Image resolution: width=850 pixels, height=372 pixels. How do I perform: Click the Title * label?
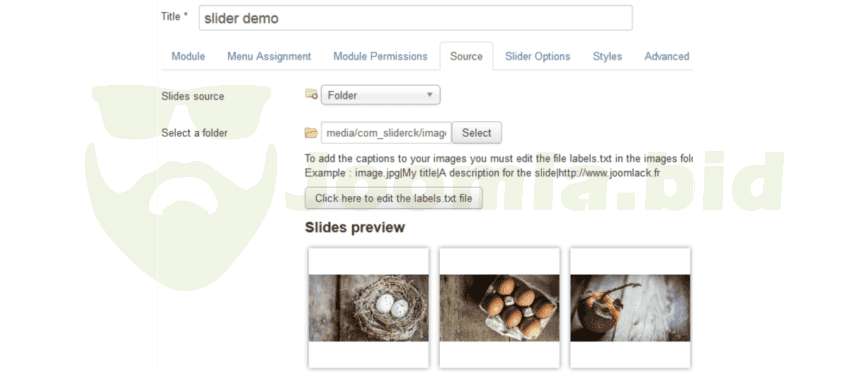(x=174, y=16)
